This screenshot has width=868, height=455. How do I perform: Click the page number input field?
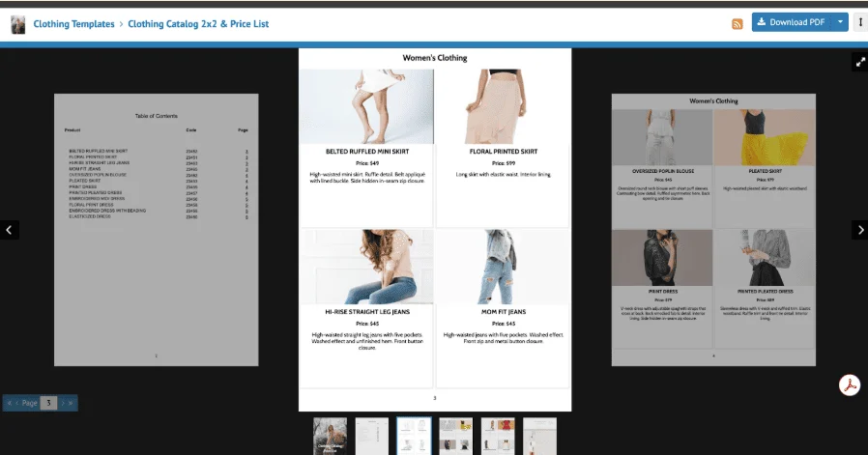pyautogui.click(x=48, y=403)
